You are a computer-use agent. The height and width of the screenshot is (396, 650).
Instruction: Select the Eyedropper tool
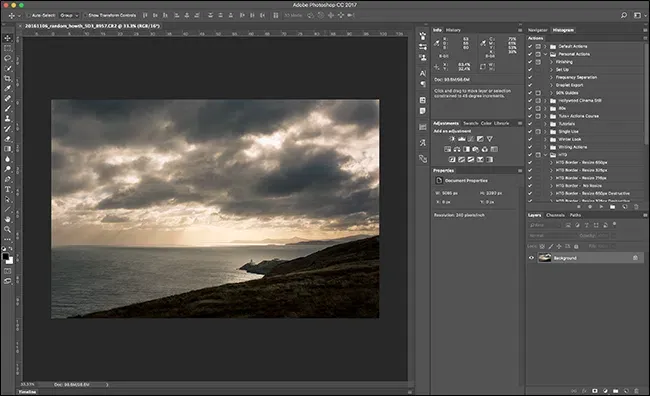click(7, 88)
